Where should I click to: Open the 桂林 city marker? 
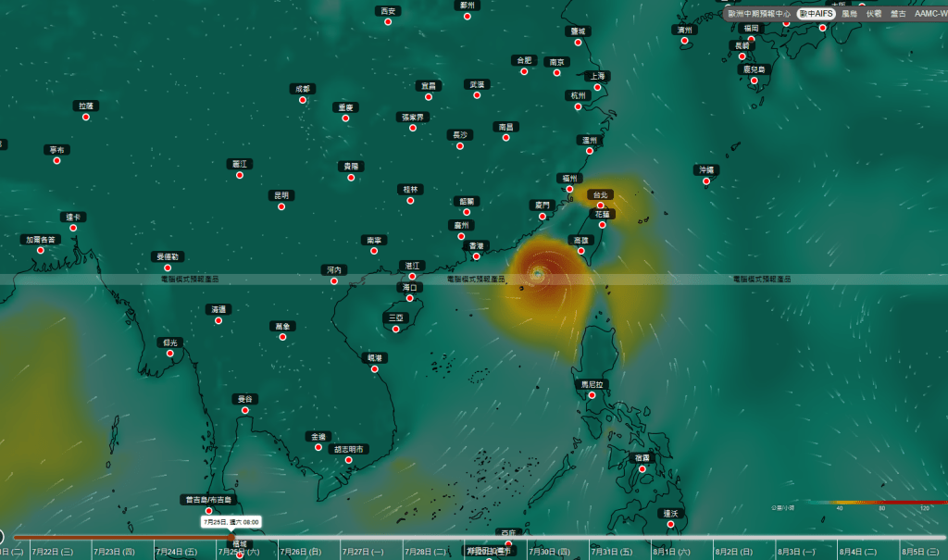[x=410, y=200]
